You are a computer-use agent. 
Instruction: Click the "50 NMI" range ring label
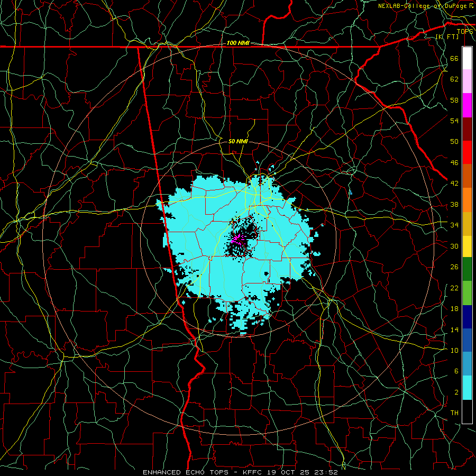(238, 141)
